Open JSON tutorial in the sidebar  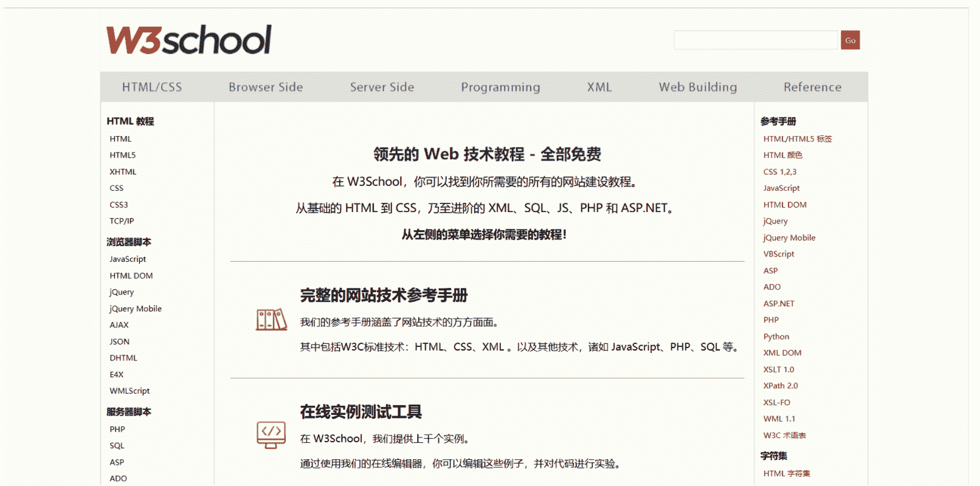120,341
